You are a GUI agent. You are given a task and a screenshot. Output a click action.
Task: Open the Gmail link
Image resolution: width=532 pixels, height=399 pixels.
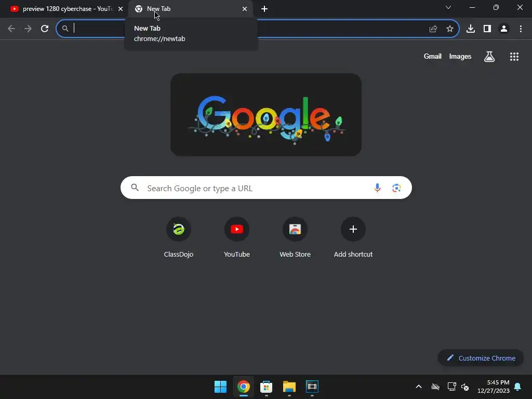coord(433,57)
